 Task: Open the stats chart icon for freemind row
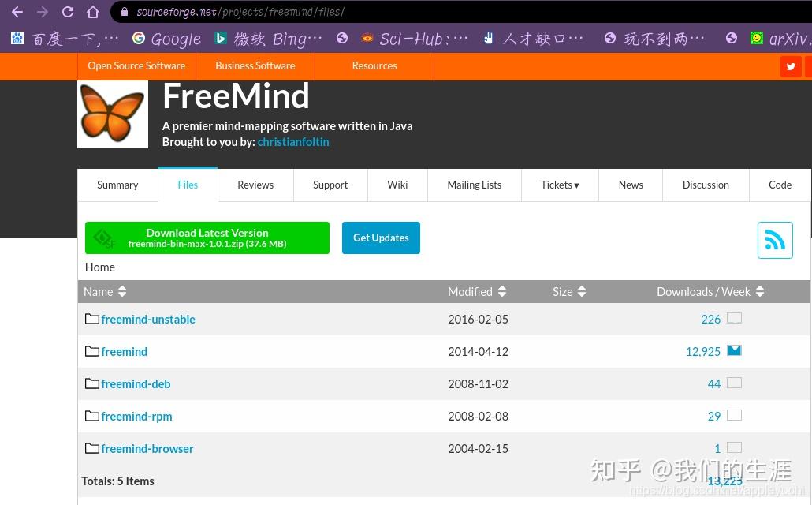734,350
